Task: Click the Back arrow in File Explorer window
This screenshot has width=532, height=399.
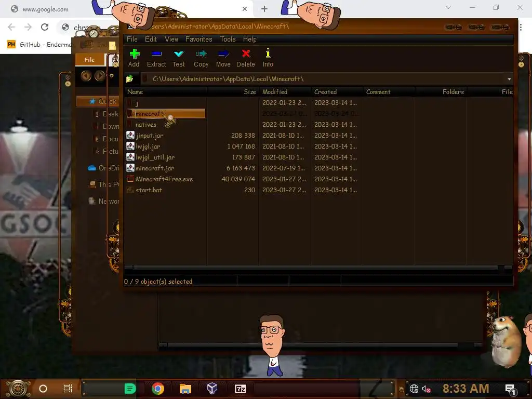Action: coord(86,76)
